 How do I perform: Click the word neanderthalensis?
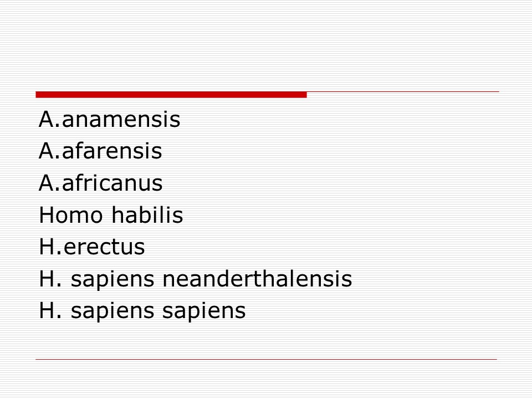(257, 279)
